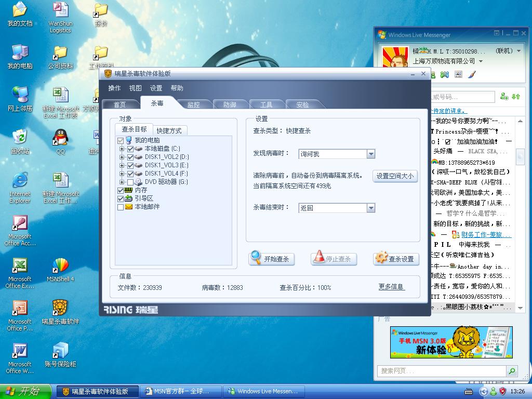
Task: Open the 更多信息 link
Action: (x=391, y=287)
